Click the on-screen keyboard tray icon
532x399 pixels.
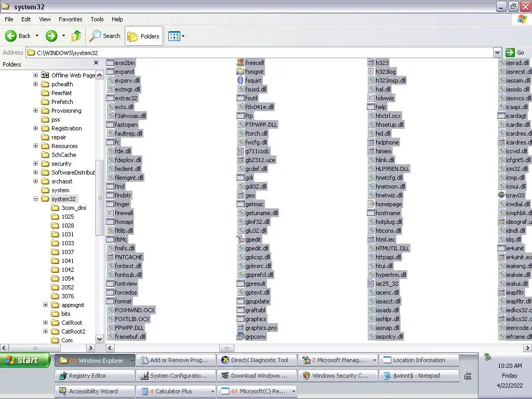point(468,376)
